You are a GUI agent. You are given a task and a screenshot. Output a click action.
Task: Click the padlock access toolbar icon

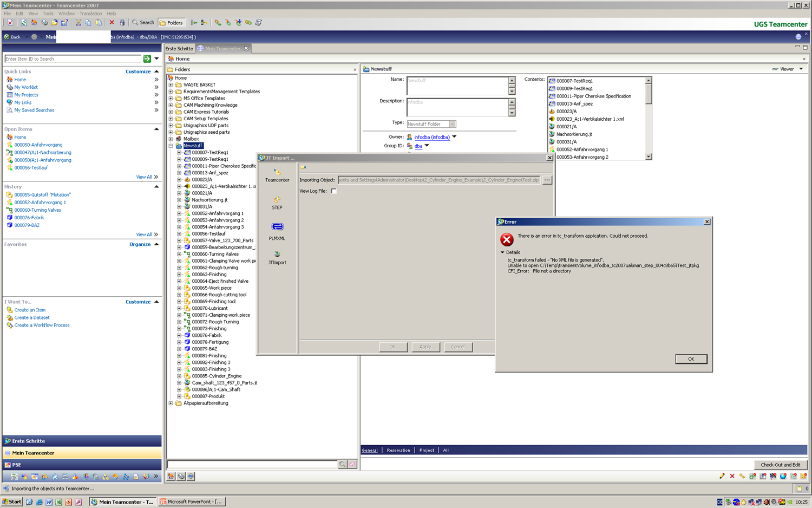(x=122, y=23)
